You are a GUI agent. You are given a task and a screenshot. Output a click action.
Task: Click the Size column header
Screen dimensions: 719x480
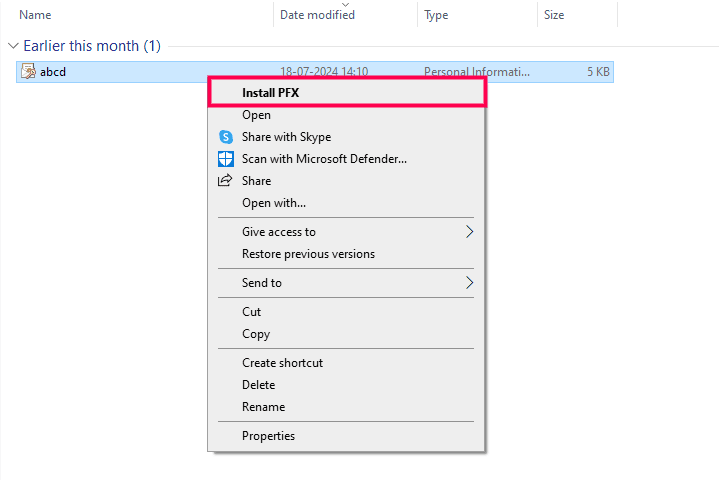pos(554,15)
